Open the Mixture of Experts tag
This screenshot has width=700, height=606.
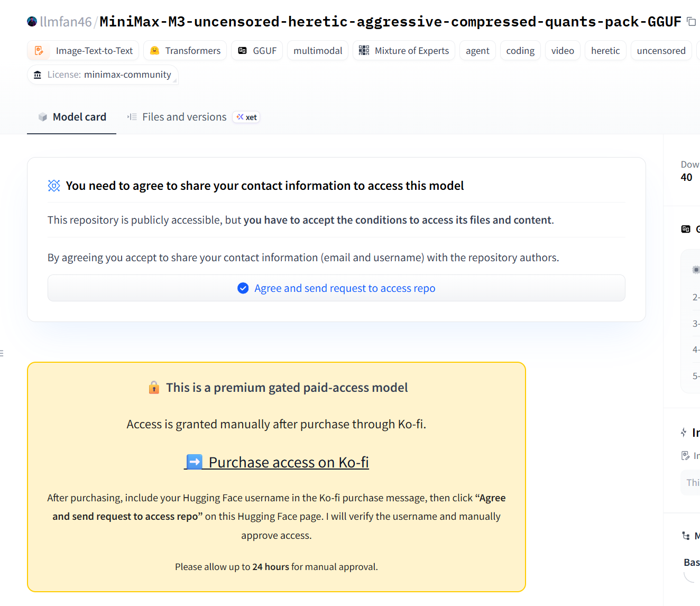click(x=404, y=51)
